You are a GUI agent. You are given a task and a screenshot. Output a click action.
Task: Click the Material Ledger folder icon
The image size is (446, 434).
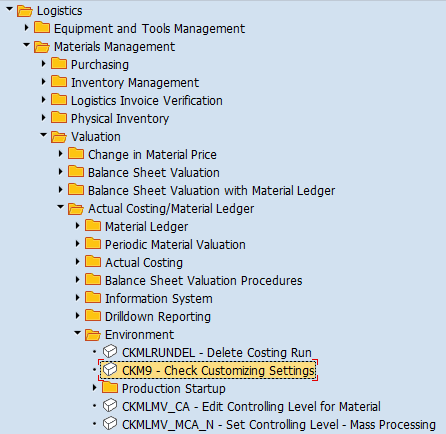tap(93, 225)
